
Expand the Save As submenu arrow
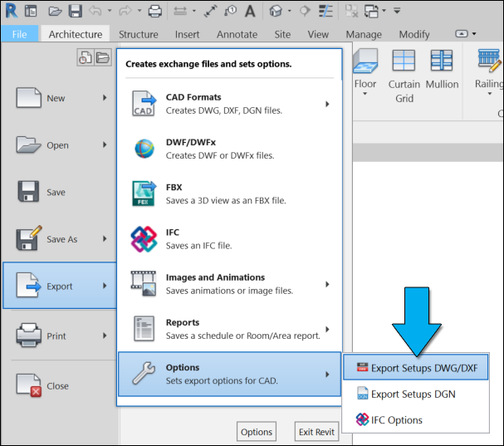point(105,239)
